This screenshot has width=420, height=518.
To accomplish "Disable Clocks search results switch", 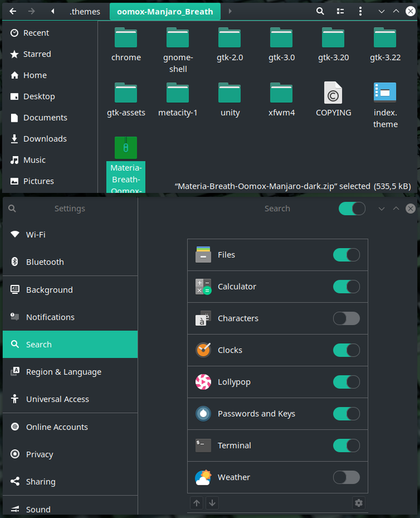I will (346, 350).
